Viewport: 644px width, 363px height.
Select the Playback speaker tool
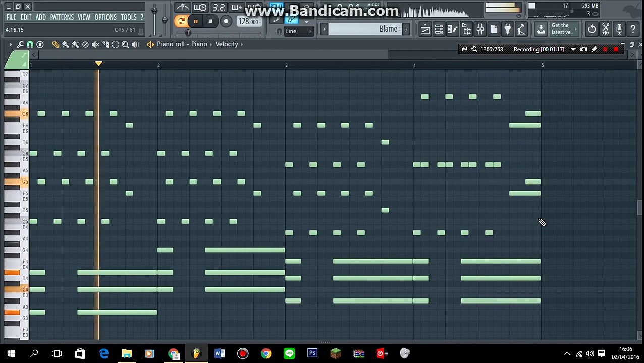click(135, 44)
